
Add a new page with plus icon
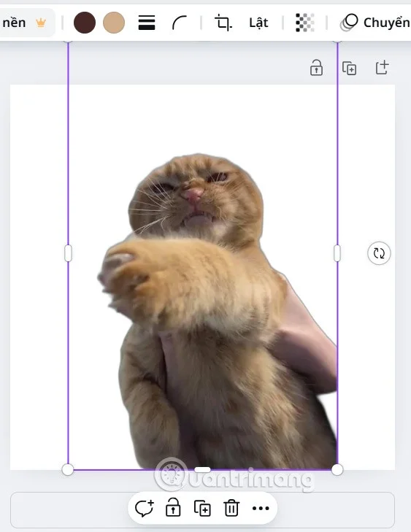pyautogui.click(x=382, y=68)
